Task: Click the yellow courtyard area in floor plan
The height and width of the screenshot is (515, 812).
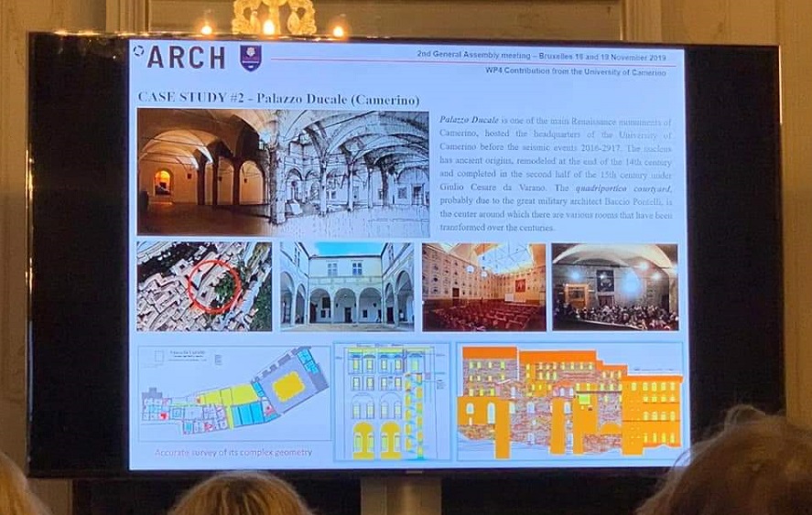Action: [x=287, y=385]
